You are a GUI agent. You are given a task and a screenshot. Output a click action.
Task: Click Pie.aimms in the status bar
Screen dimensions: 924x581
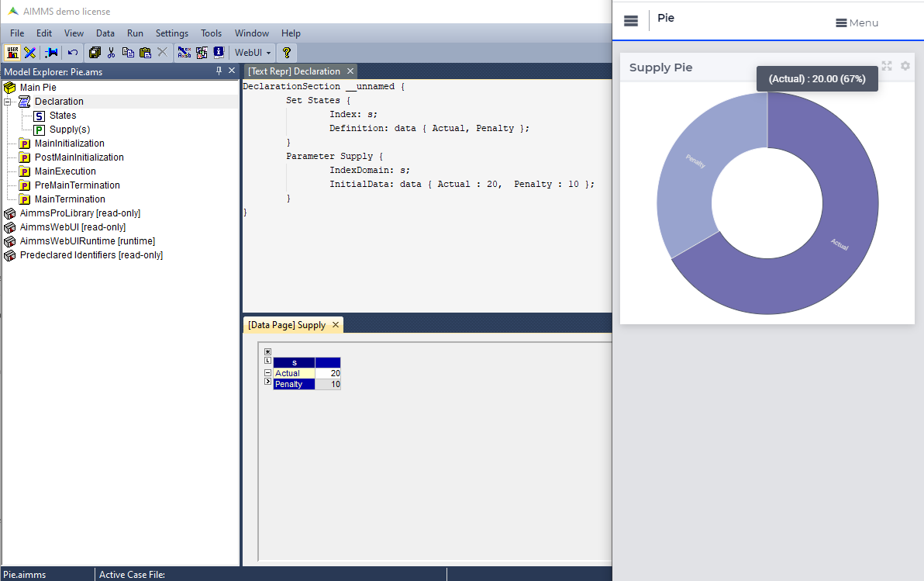[x=25, y=575]
